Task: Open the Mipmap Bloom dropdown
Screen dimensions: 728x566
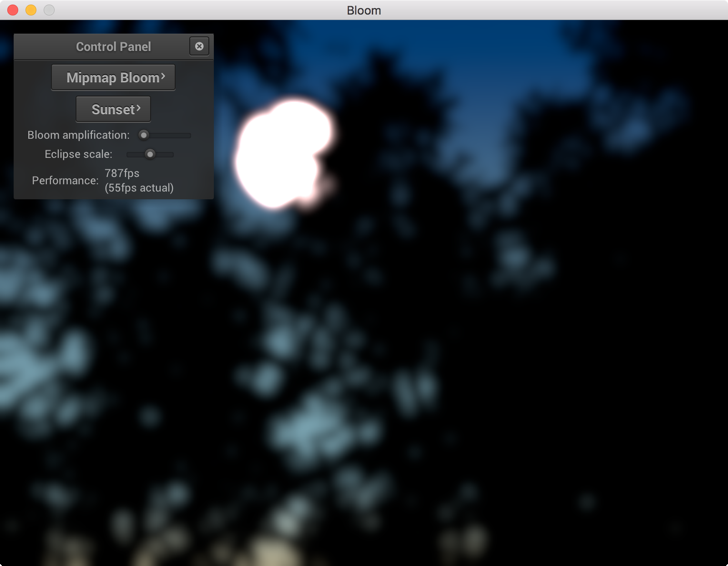Action: coord(113,78)
